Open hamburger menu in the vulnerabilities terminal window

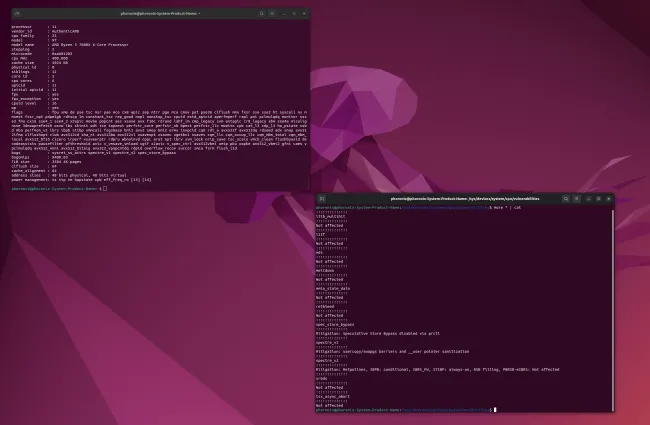[x=577, y=199]
